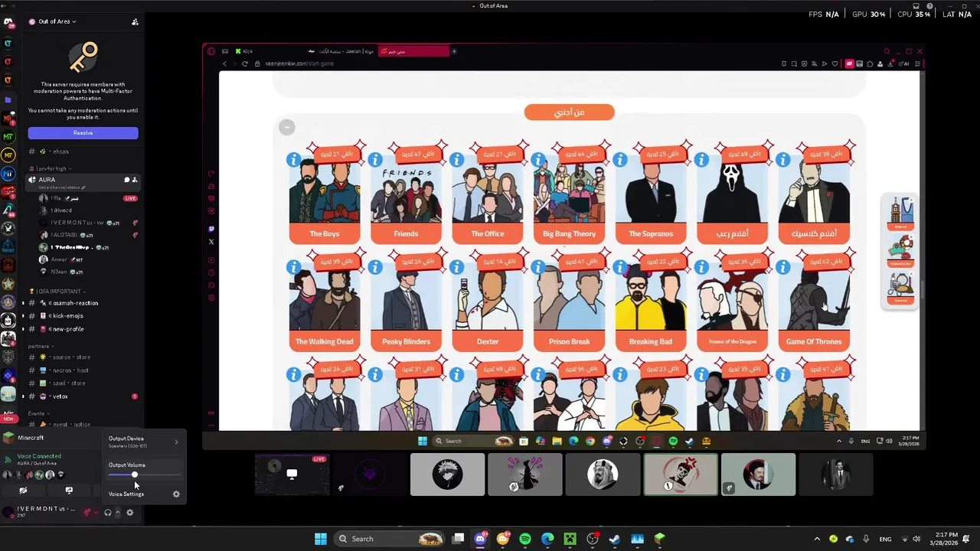The width and height of the screenshot is (980, 551).
Task: Select the Dexter category card
Action: click(x=488, y=301)
